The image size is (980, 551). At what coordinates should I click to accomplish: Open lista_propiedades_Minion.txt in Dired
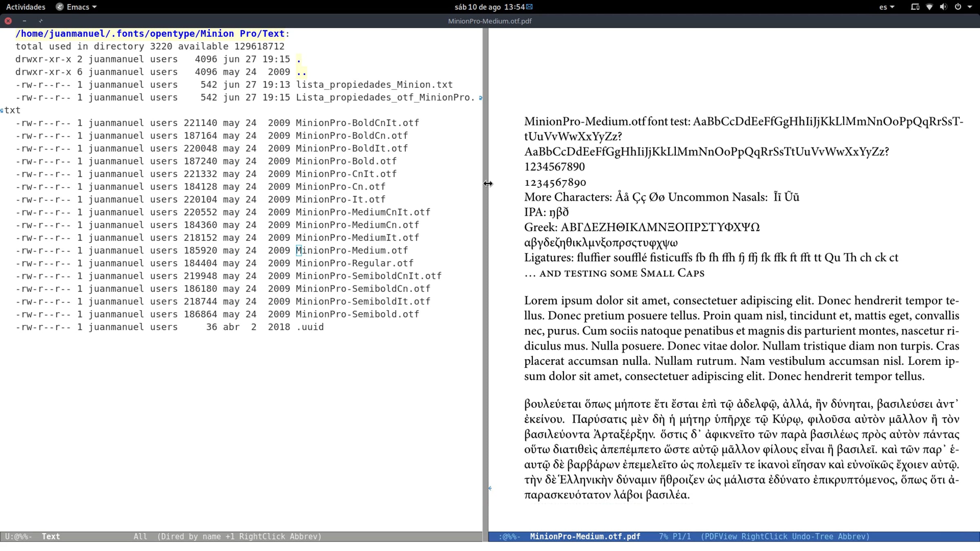[374, 84]
